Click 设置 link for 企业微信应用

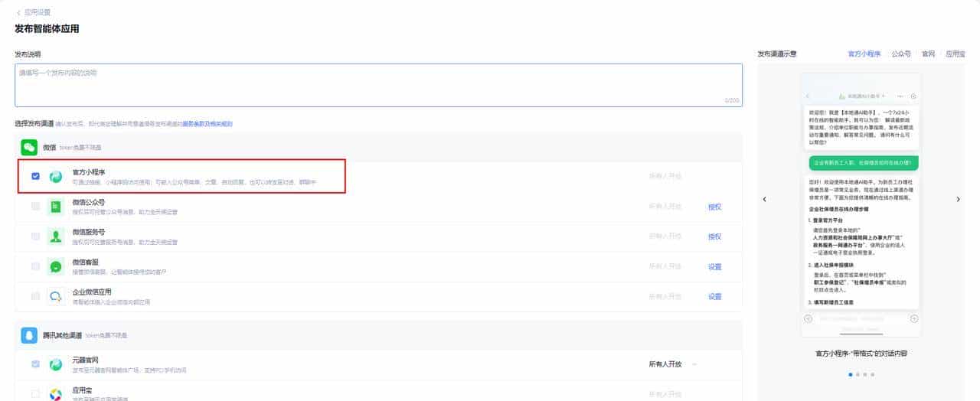click(x=714, y=296)
